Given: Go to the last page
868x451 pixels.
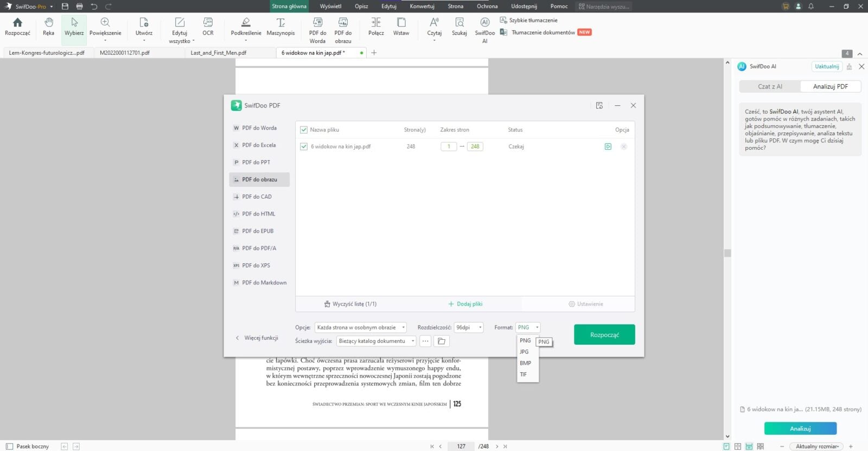Looking at the screenshot, I should click(505, 446).
